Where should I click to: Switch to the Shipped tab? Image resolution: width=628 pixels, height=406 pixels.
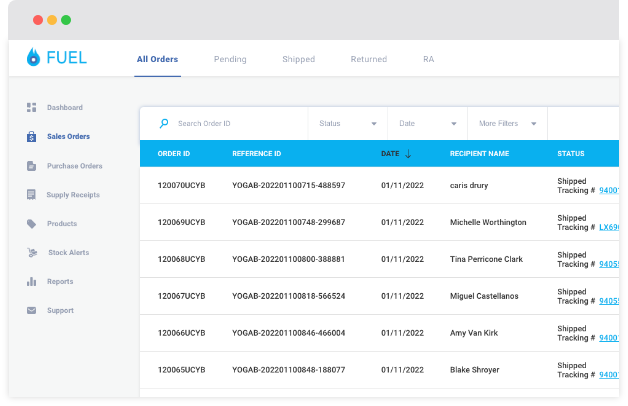[298, 59]
